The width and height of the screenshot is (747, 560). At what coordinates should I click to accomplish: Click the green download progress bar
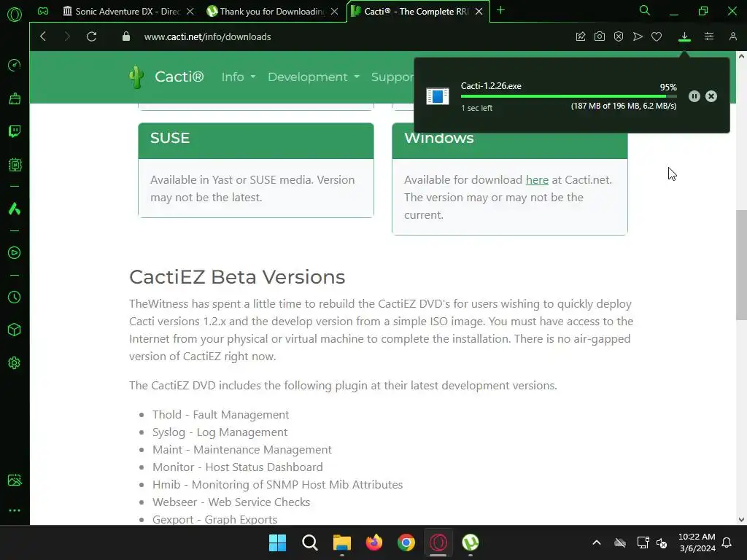pos(568,97)
